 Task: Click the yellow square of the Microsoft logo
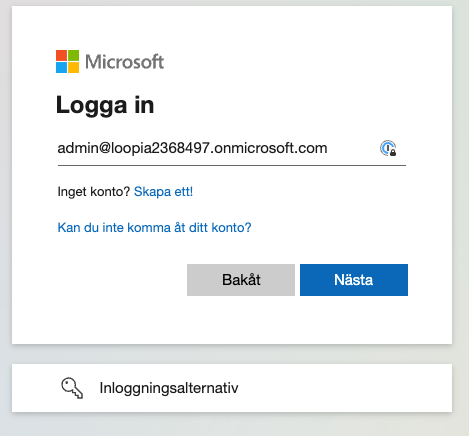74,68
